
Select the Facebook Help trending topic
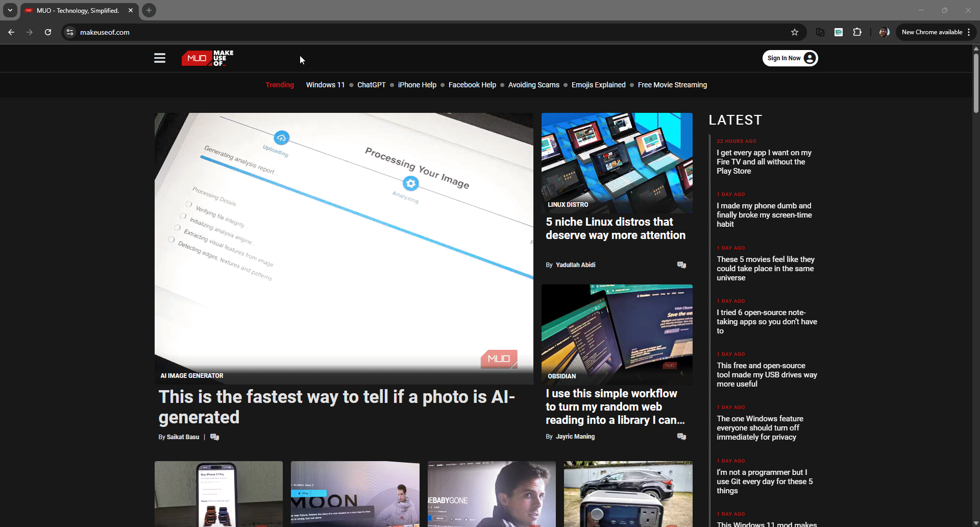pyautogui.click(x=472, y=85)
